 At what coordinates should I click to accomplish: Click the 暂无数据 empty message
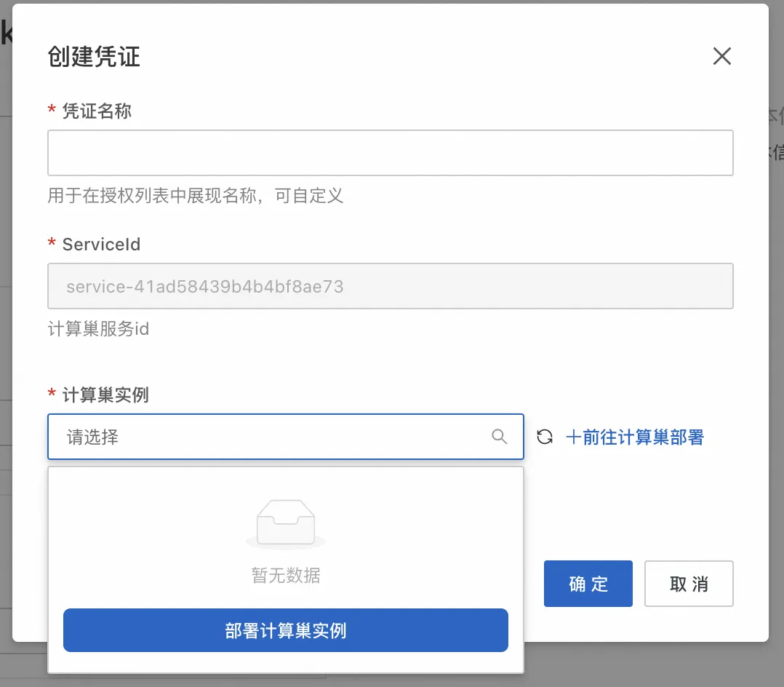click(286, 576)
